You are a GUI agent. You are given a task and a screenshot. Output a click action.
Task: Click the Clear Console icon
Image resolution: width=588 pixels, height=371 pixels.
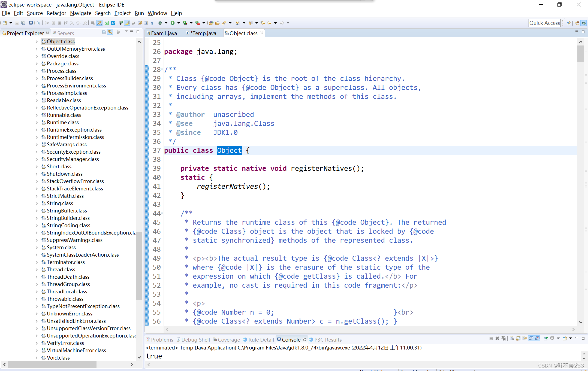tap(512, 338)
